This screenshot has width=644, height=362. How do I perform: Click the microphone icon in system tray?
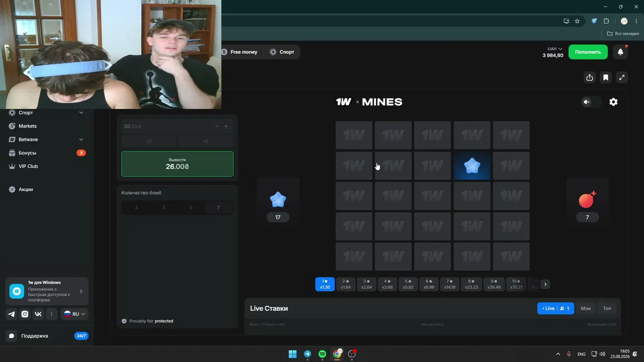(x=569, y=354)
